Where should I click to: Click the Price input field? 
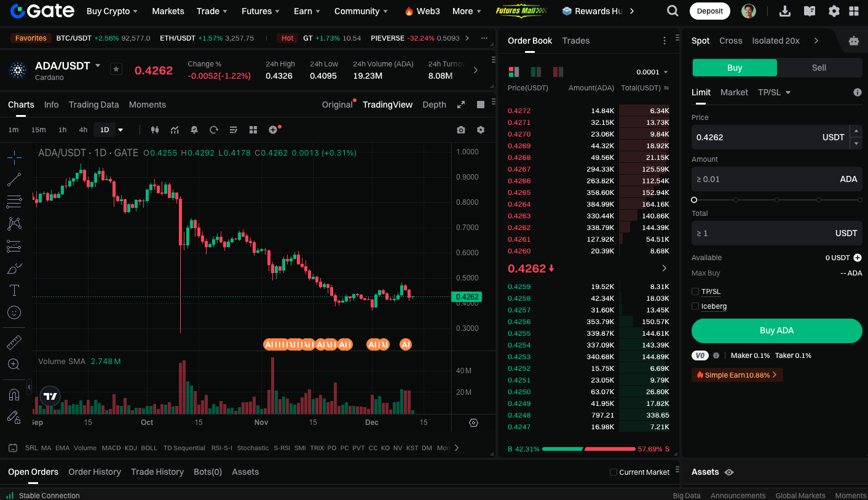pos(770,137)
